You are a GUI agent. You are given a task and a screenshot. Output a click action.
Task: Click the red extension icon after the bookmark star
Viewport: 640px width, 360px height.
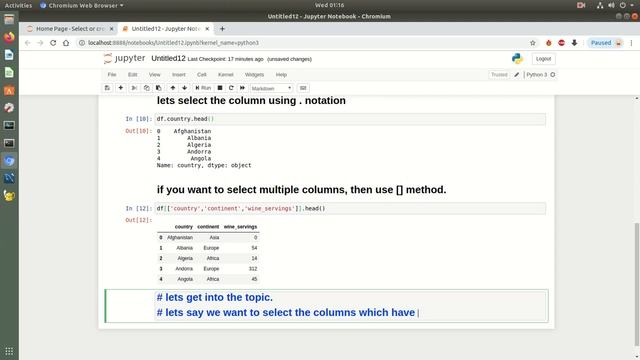tap(549, 43)
